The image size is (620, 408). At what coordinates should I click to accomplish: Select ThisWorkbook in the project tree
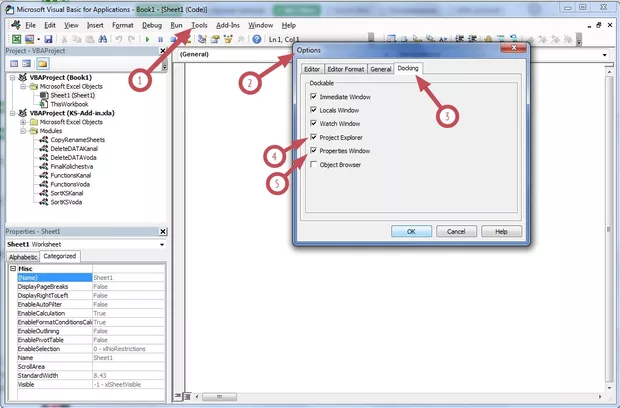point(69,104)
